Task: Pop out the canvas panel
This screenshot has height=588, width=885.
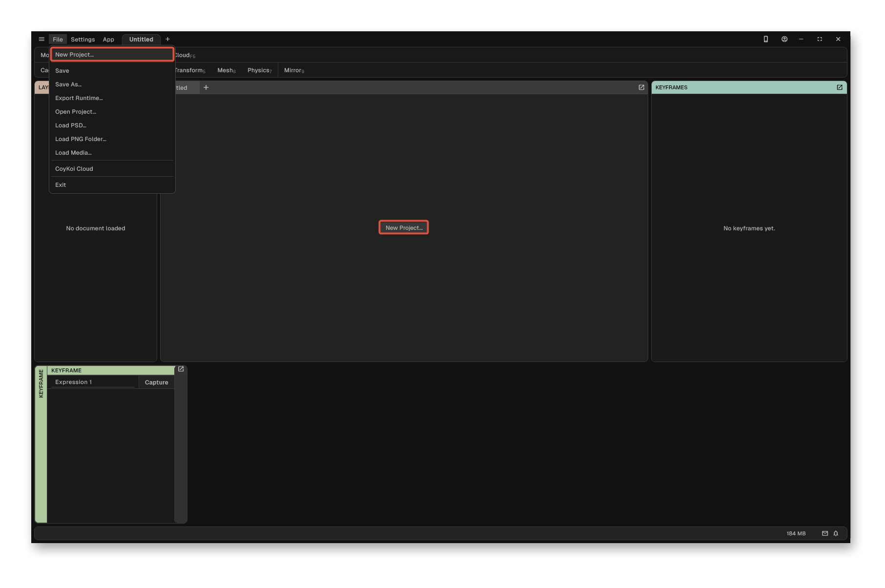Action: coord(641,87)
